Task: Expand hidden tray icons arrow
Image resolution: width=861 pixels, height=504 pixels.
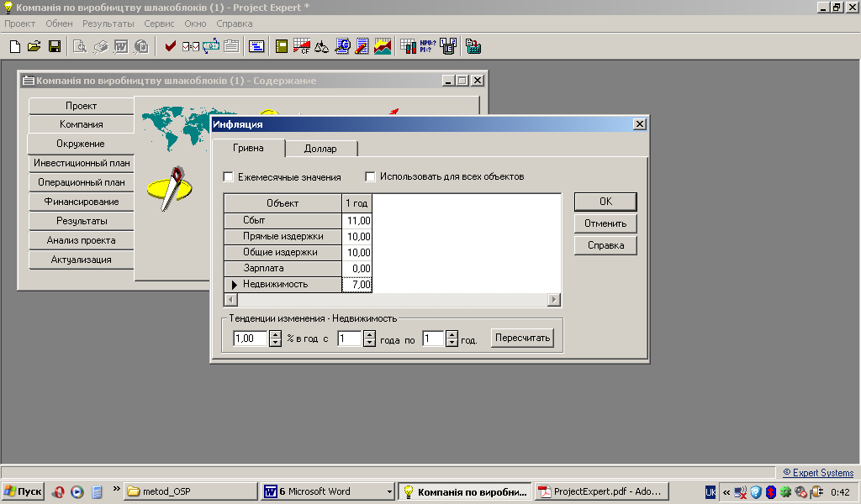Action: 726,492
